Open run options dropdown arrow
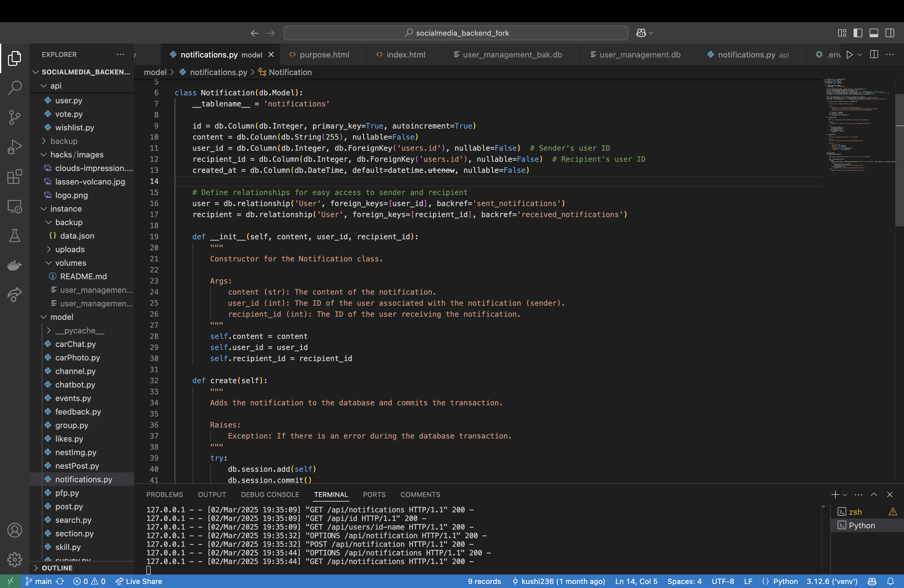Image resolution: width=904 pixels, height=588 pixels. pos(859,55)
